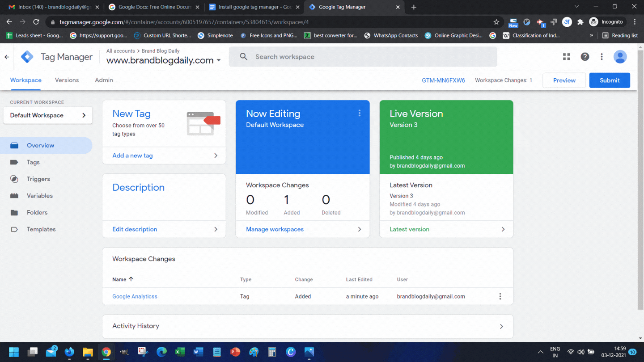Click the Latest version link
The width and height of the screenshot is (644, 362).
pos(410,229)
